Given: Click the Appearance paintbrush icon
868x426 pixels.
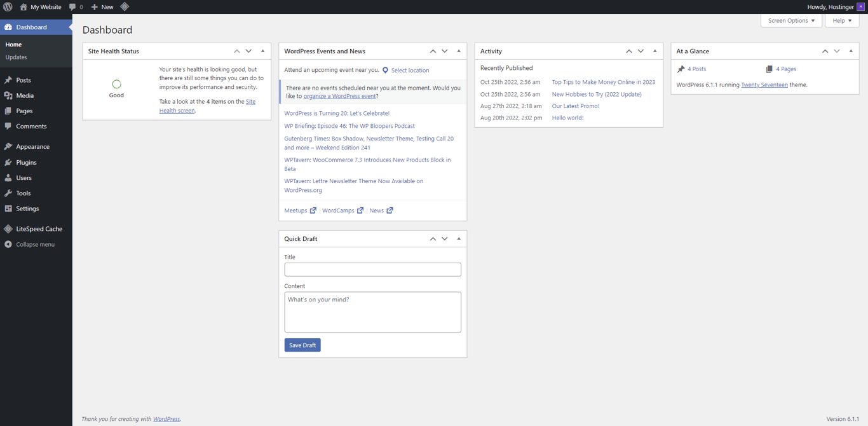Looking at the screenshot, I should coord(8,146).
